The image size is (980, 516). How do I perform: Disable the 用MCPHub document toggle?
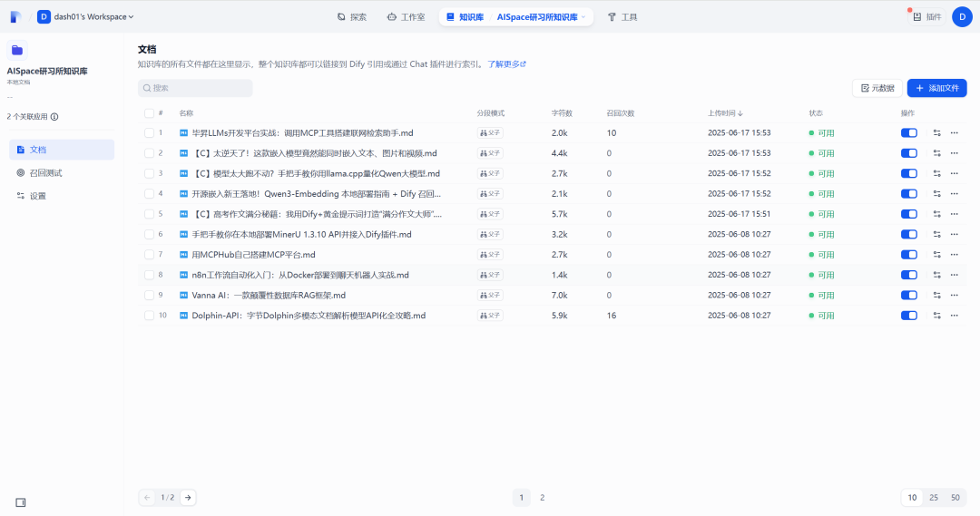908,254
